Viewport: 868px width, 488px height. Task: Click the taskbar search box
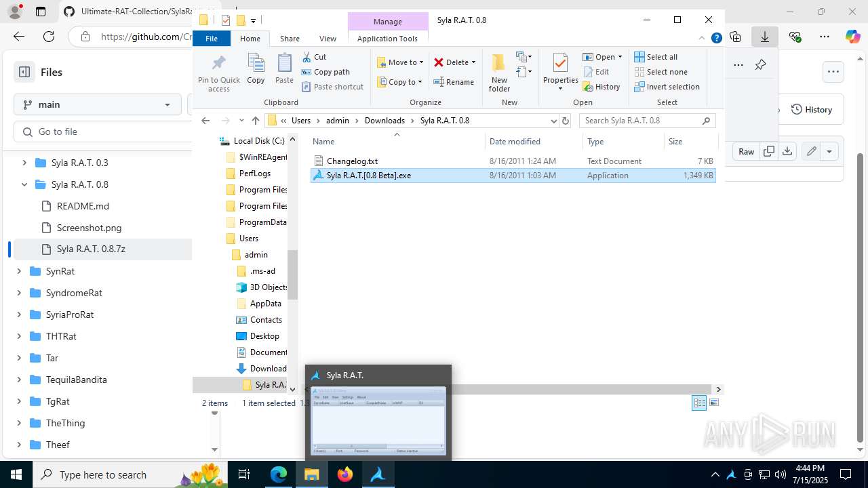[x=130, y=474]
